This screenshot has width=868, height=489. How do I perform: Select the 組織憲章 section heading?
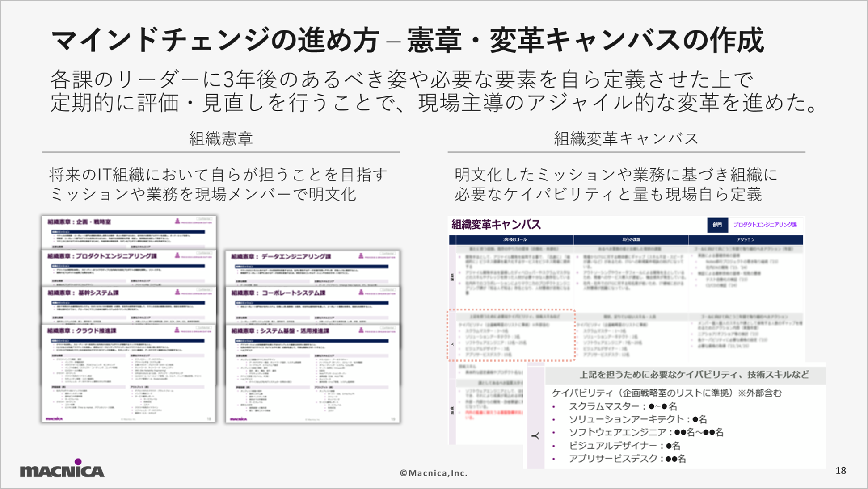coord(221,138)
